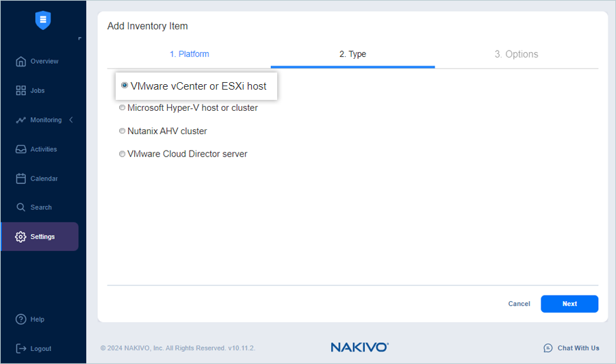Expand the Monitoring submenu chevron
This screenshot has height=364, width=616.
71,120
